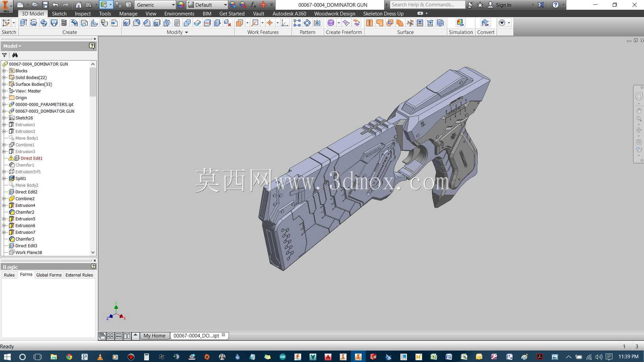The image size is (644, 362).
Task: Select Direct Edit1 in the model browser
Action: (x=32, y=158)
